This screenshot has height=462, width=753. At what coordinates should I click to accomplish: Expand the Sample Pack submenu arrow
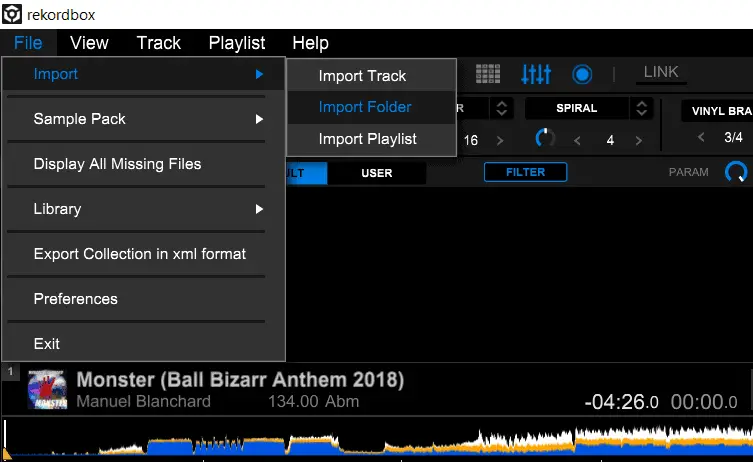[259, 119]
